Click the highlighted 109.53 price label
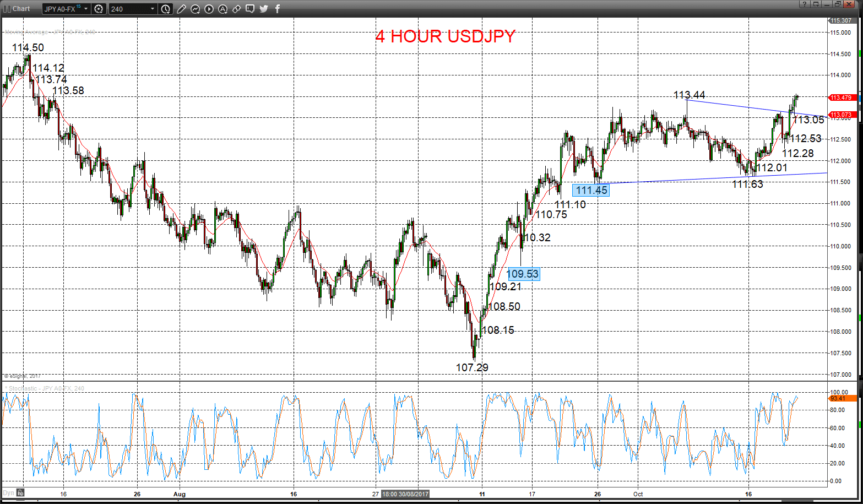The image size is (863, 504). [x=523, y=273]
